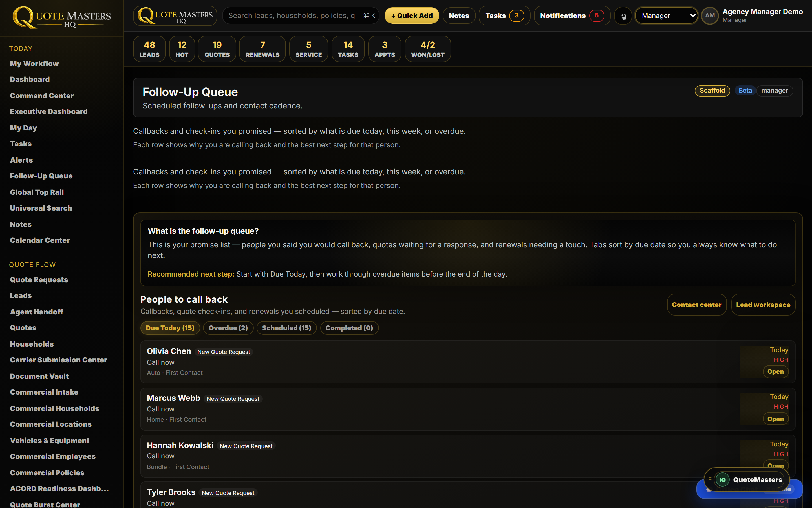This screenshot has width=812, height=508.
Task: Click Tyler Brooks' name
Action: point(171,492)
